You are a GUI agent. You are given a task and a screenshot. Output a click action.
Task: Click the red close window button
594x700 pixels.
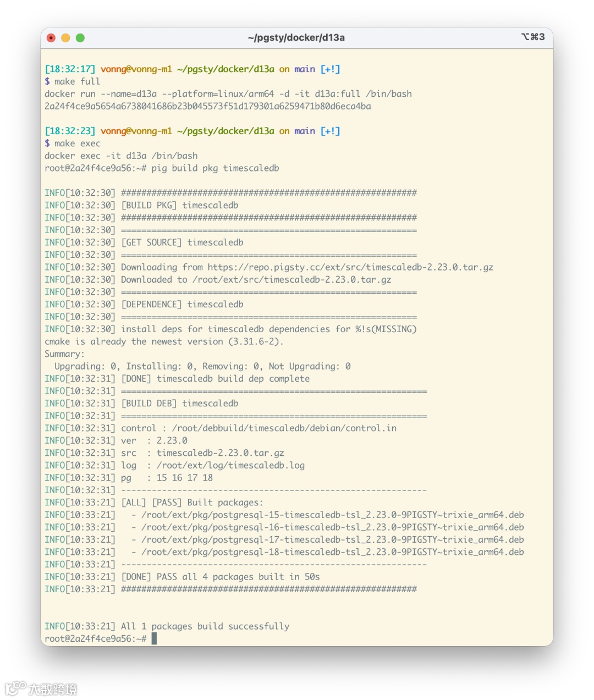pyautogui.click(x=51, y=38)
